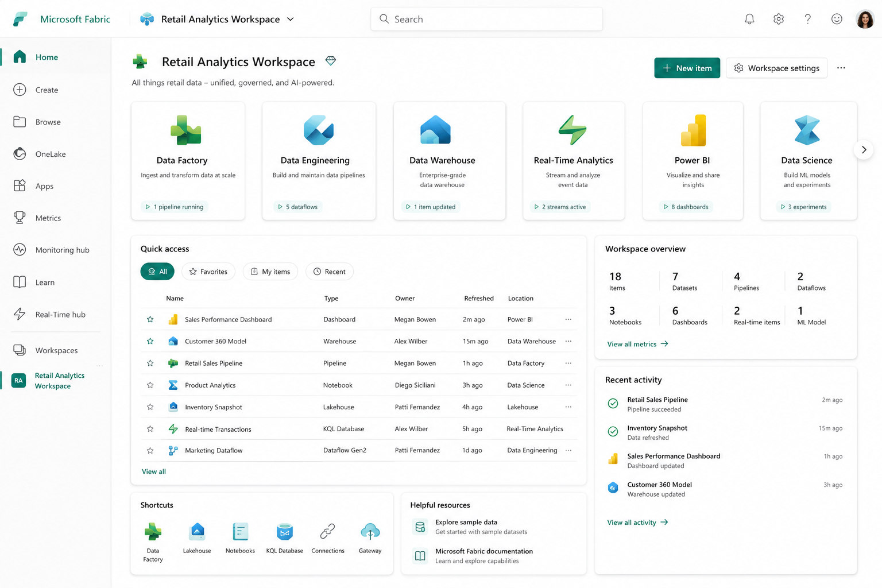This screenshot has width=882, height=588.
Task: Open Workspace settings
Action: click(777, 68)
